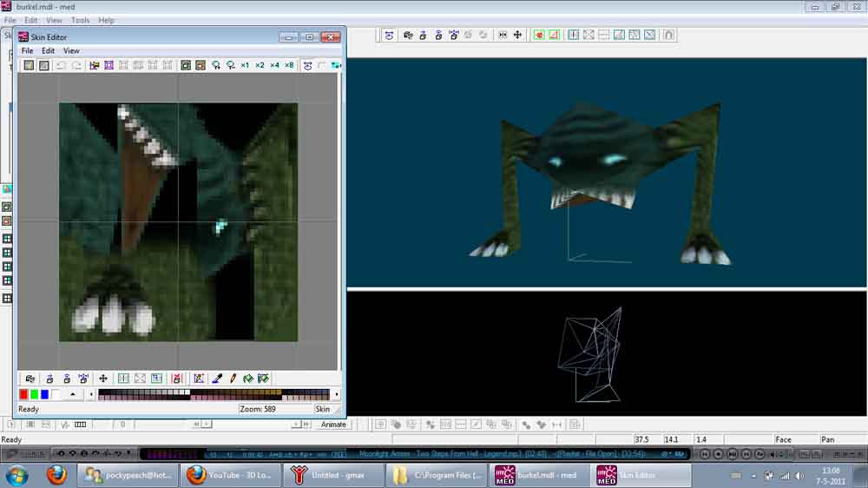Open the Skin Editor Edit menu
This screenshot has height=488, width=868.
[49, 51]
